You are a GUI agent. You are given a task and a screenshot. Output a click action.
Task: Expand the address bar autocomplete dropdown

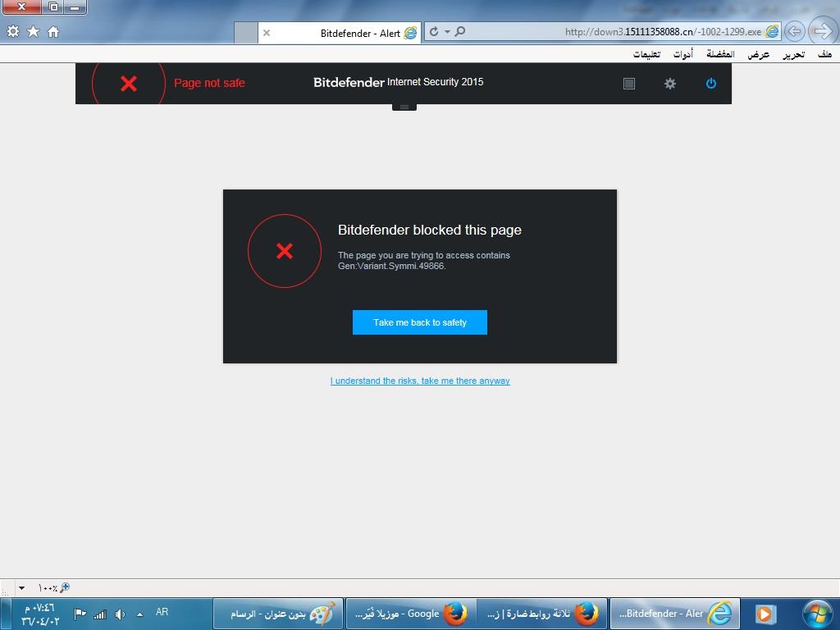click(447, 32)
